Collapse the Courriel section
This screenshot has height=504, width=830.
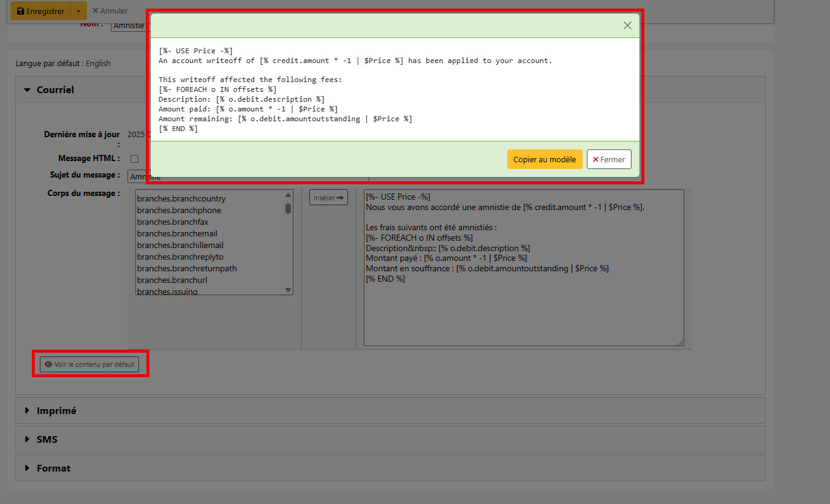[49, 89]
